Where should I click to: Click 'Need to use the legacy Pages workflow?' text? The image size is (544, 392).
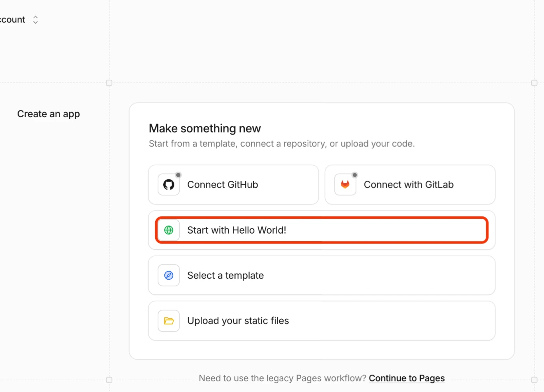(282, 378)
